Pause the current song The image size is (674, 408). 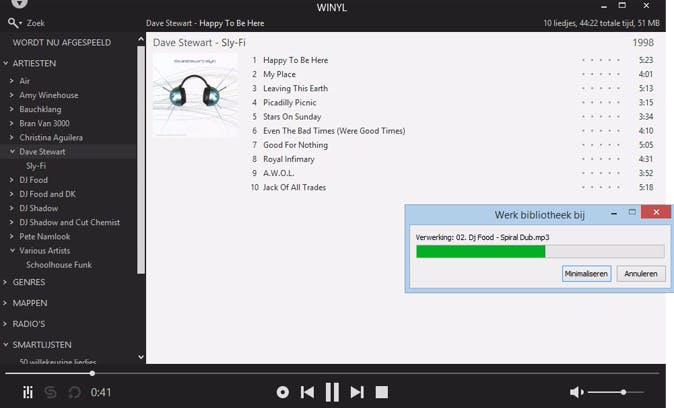pyautogui.click(x=332, y=392)
